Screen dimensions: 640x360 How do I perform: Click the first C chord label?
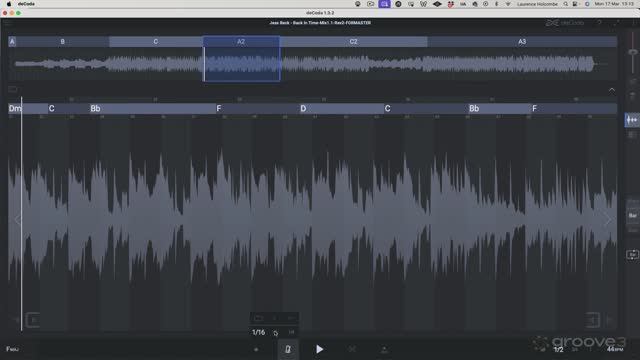pos(51,109)
